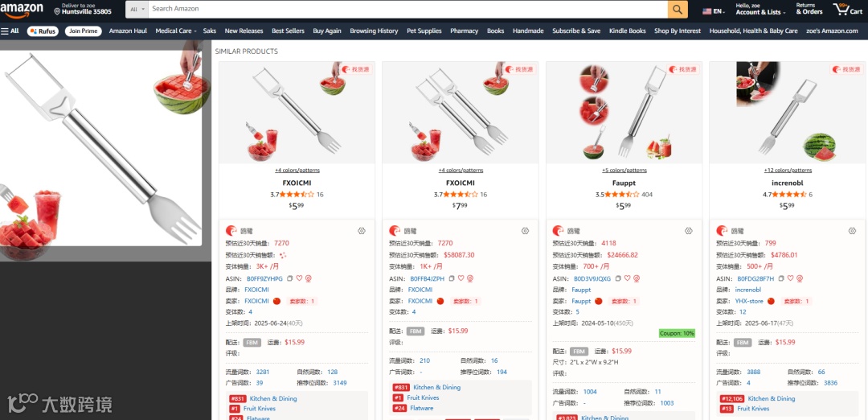Open the All hamburger menu

[x=10, y=31]
